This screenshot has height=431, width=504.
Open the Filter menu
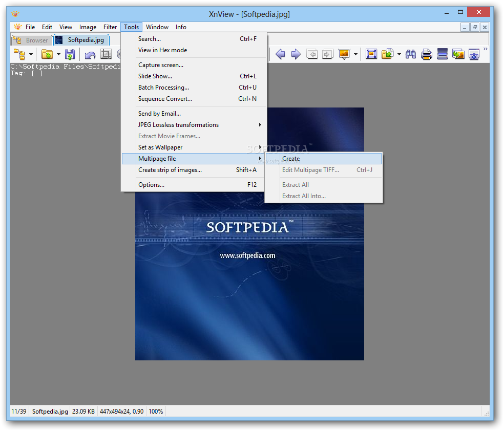[x=110, y=27]
